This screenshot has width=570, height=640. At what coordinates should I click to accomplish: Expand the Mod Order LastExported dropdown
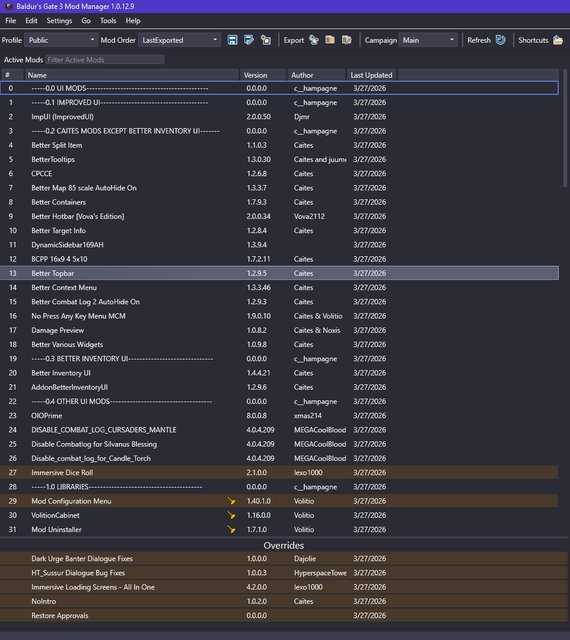[x=179, y=40]
